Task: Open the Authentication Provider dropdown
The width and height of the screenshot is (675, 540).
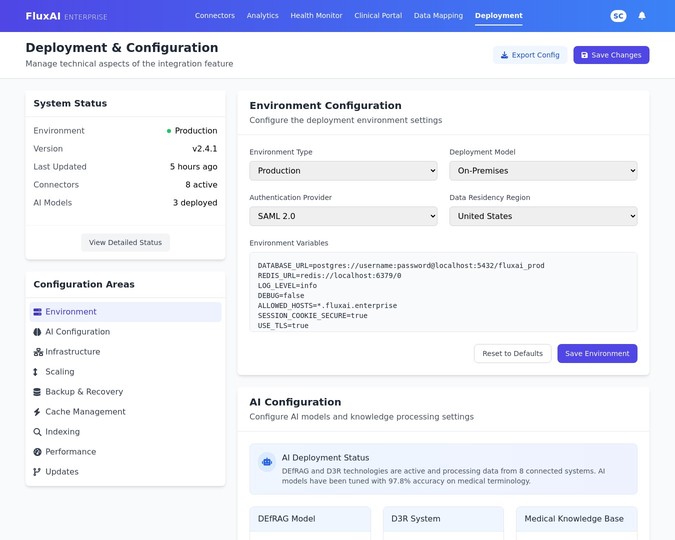Action: click(x=343, y=216)
